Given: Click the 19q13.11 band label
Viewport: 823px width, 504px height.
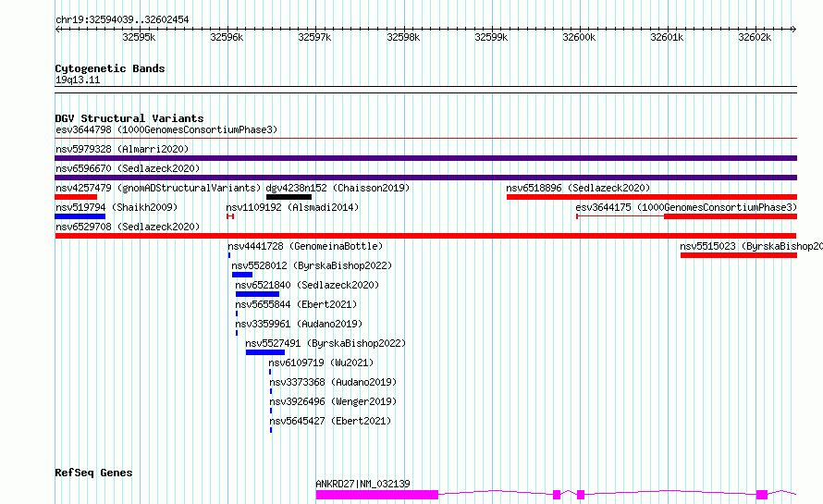Looking at the screenshot, I should 78,80.
